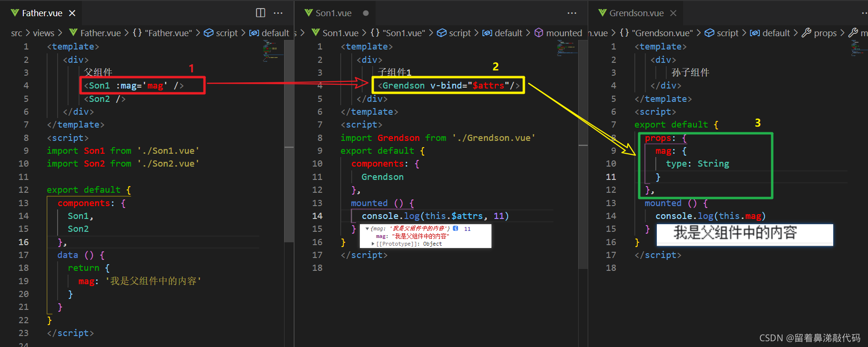Image resolution: width=868 pixels, height=347 pixels.
Task: Click line number 11 in Grendson.vue
Action: point(611,177)
